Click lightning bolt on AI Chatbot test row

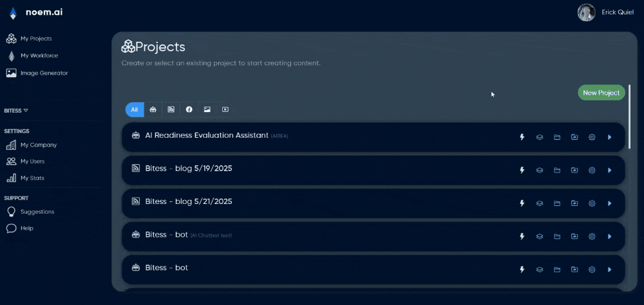click(x=522, y=236)
